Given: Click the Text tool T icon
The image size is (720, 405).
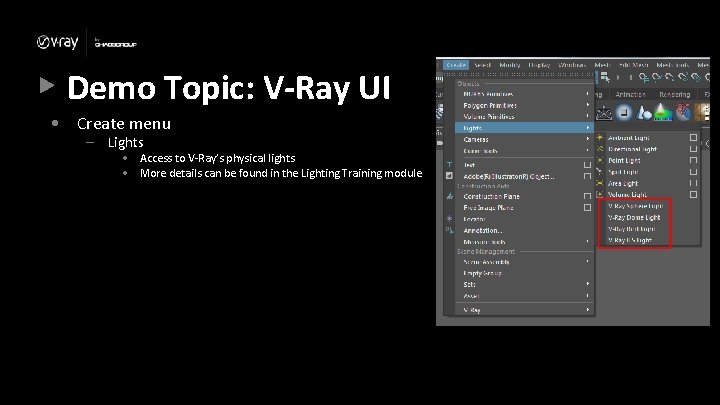Looking at the screenshot, I should 450,164.
